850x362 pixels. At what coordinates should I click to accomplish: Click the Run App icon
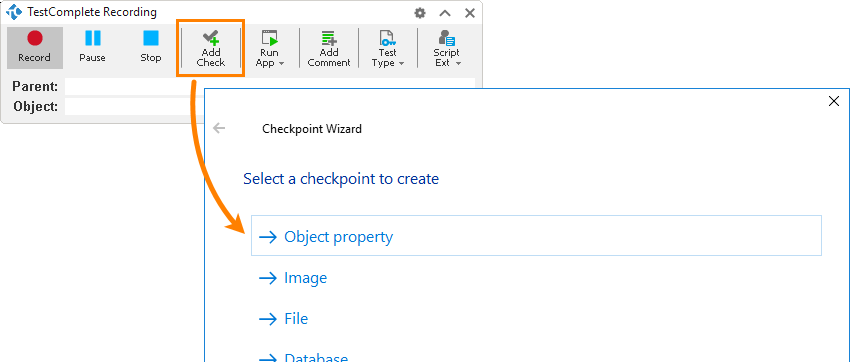(270, 38)
